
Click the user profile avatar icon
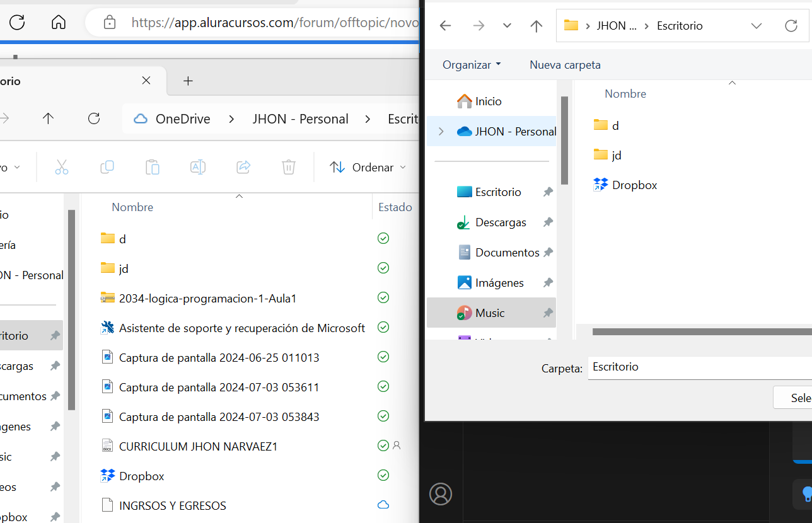(x=441, y=494)
